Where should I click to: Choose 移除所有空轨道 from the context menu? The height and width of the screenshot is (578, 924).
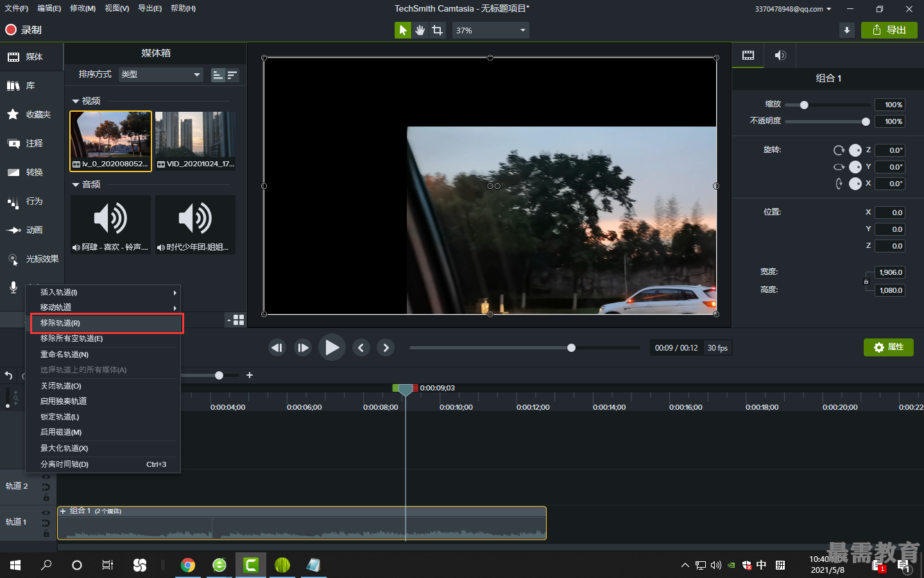[x=103, y=338]
